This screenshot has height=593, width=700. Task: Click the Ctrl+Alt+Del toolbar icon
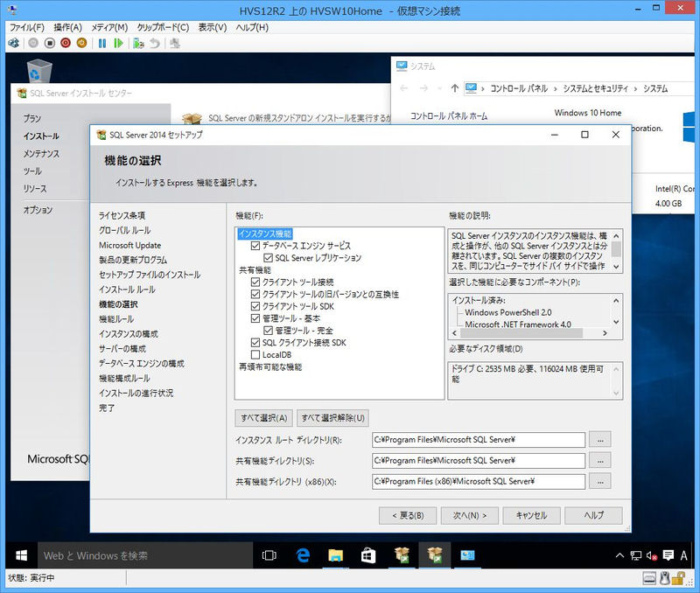click(13, 43)
